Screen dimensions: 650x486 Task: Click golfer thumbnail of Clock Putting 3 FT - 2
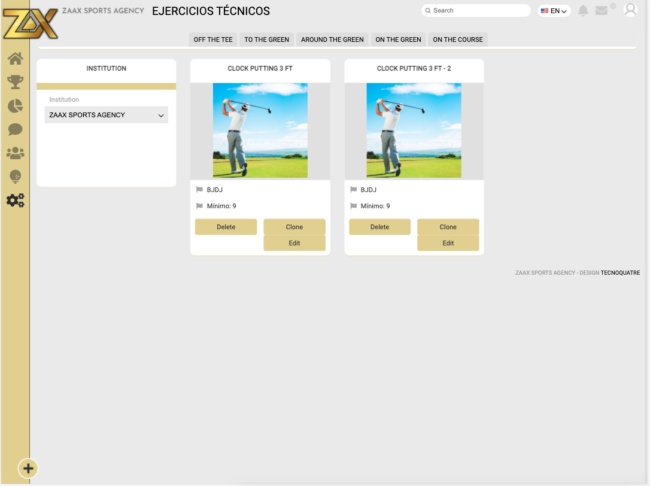point(414,130)
